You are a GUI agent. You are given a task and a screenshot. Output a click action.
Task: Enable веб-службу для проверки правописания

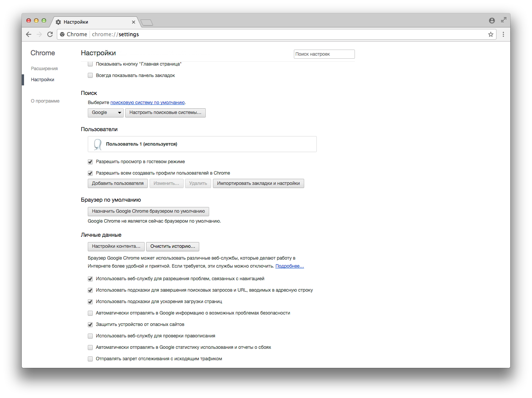[x=90, y=336]
